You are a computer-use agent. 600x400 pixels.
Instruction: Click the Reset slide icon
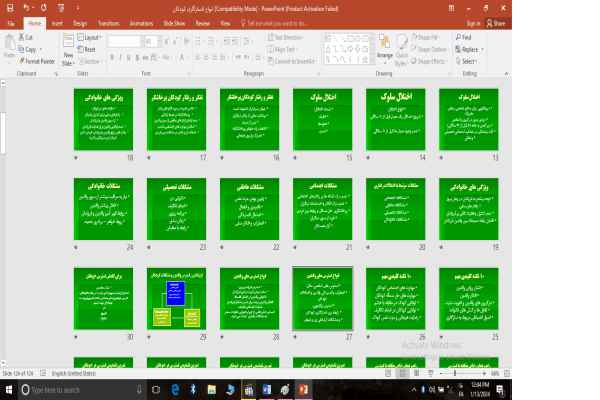[x=88, y=48]
